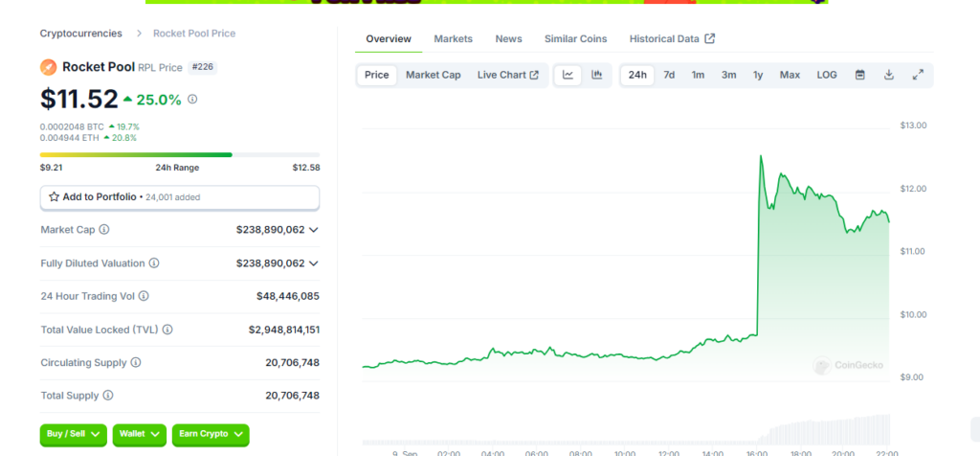980x456 pixels.
Task: Click external link icon on Historical Data
Action: tap(709, 38)
